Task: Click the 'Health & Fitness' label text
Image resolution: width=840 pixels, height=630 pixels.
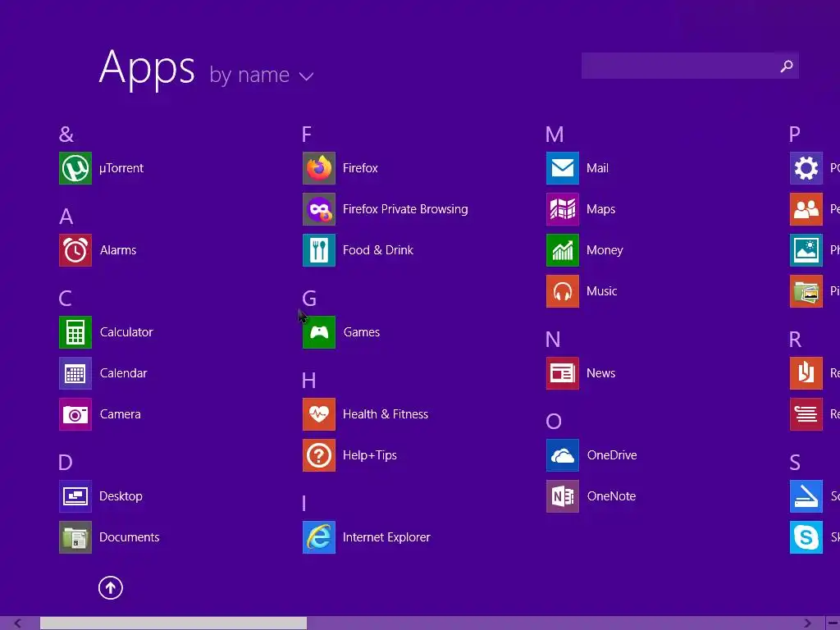Action: pos(386,414)
